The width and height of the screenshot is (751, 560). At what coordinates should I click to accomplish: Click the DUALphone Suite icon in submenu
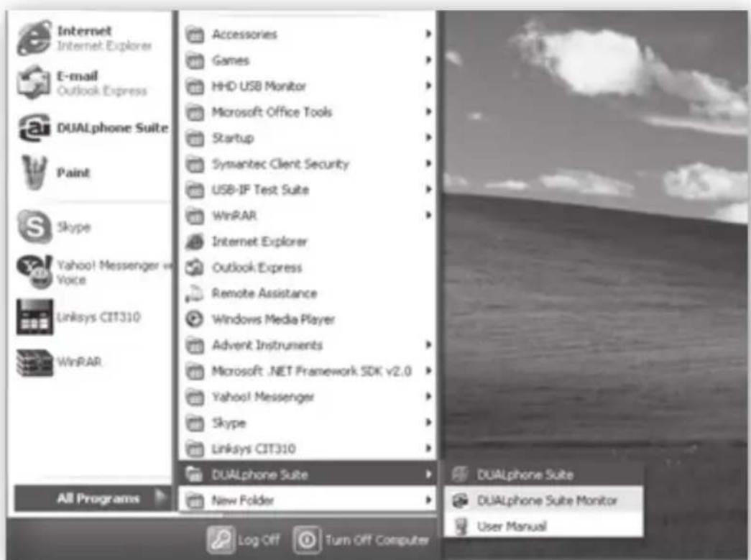pyautogui.click(x=460, y=474)
